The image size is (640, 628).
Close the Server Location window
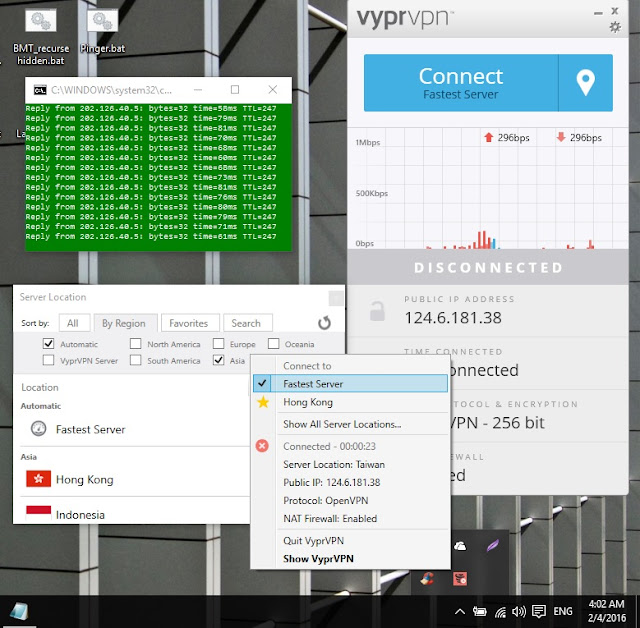[x=336, y=298]
